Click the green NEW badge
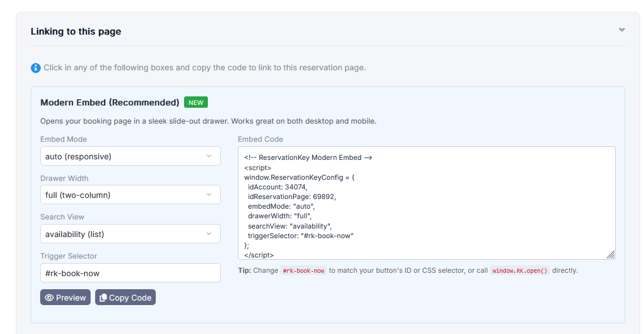Viewport: 644px width, 334px height. click(196, 103)
